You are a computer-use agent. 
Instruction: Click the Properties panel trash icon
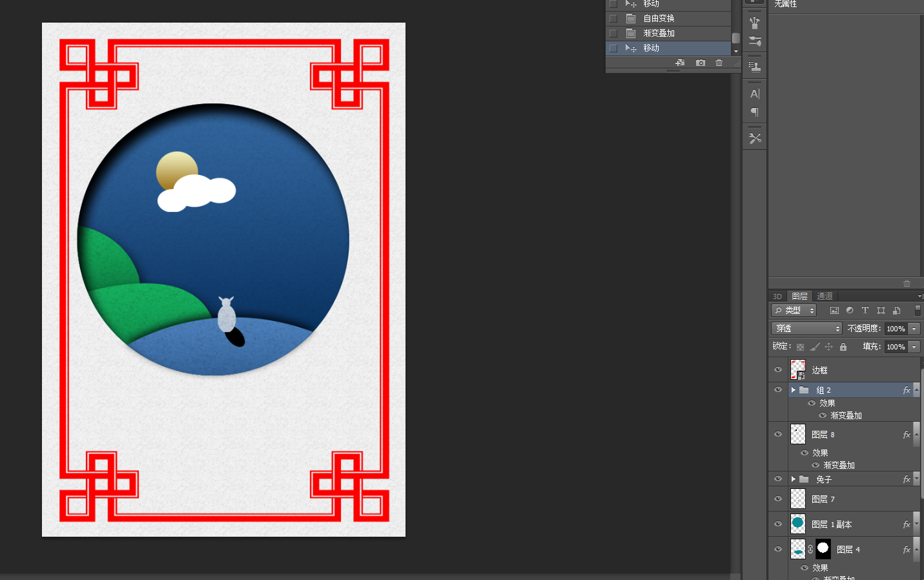[907, 284]
